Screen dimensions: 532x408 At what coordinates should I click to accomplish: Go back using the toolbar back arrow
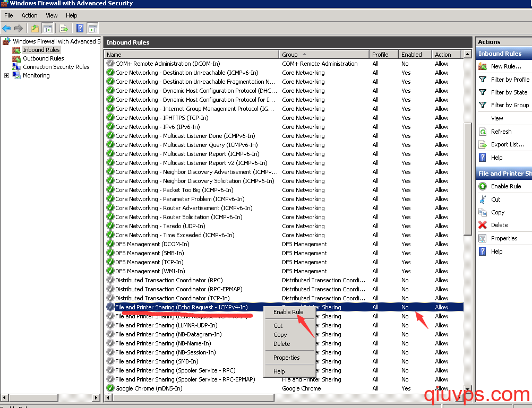click(x=6, y=29)
